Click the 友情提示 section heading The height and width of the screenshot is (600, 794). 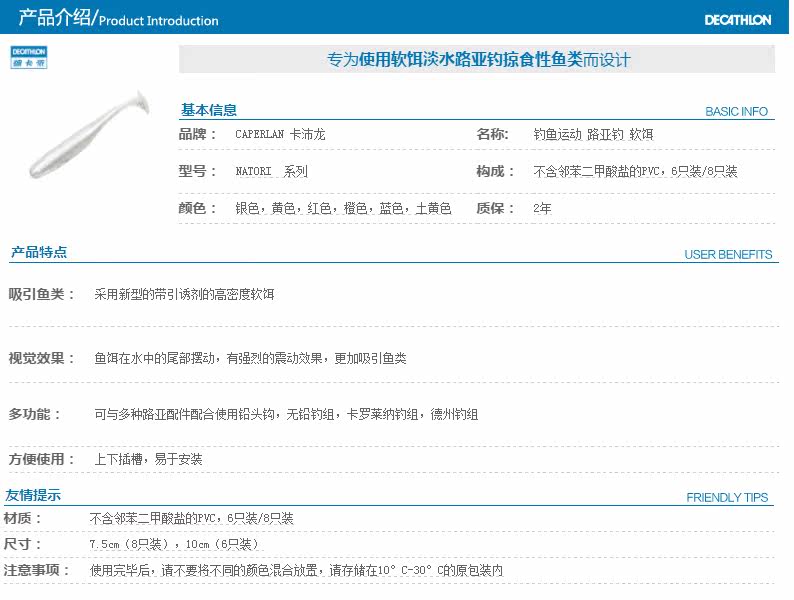coord(33,495)
